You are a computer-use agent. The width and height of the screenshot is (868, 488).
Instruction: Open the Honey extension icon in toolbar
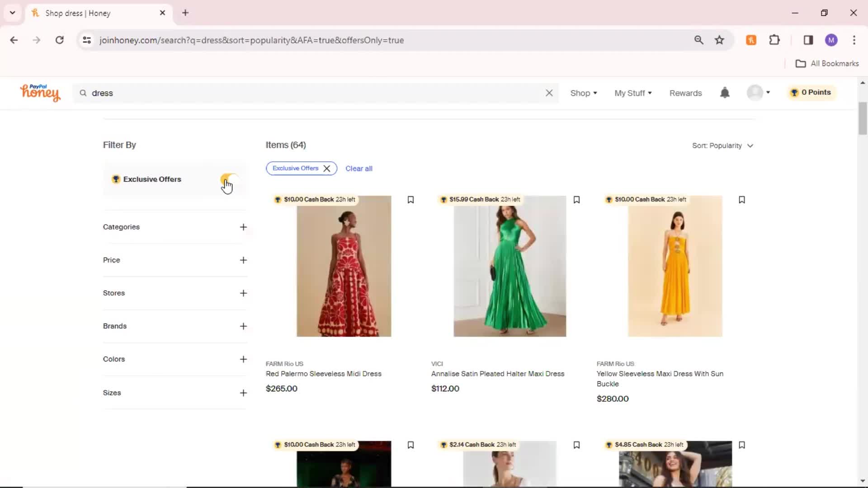(x=751, y=40)
